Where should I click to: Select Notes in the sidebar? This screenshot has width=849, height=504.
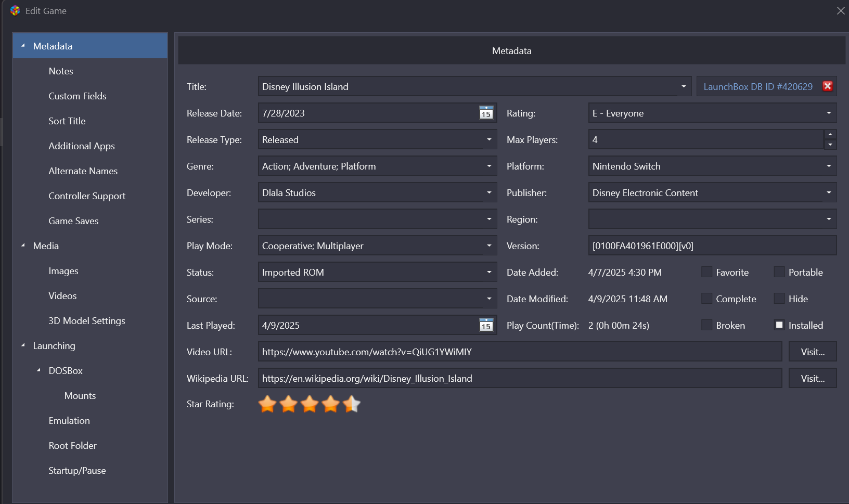[61, 71]
